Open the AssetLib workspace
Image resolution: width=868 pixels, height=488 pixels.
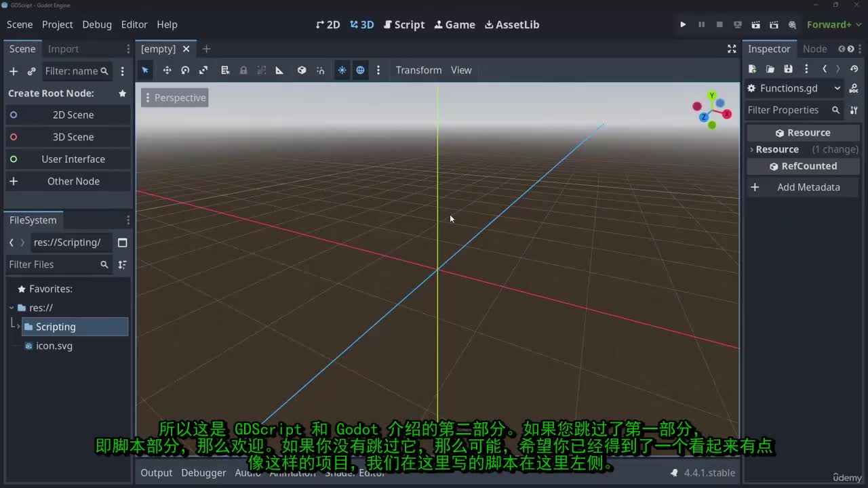512,24
